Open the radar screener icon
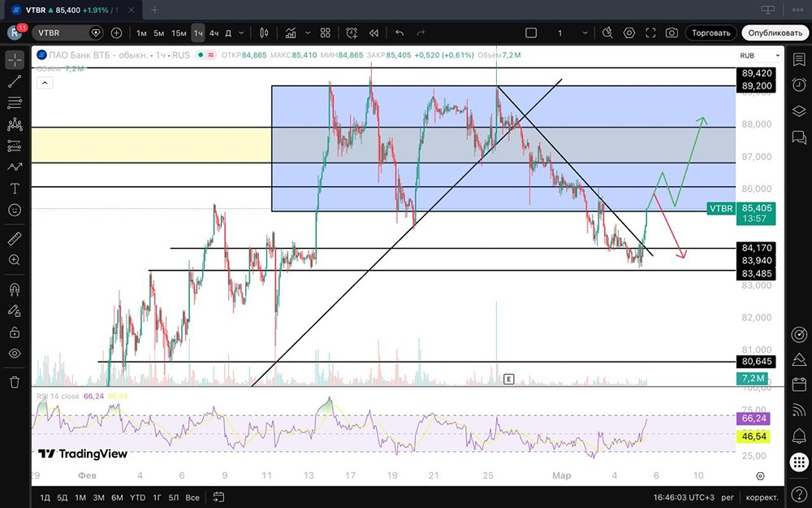This screenshot has height=508, width=812. [799, 334]
